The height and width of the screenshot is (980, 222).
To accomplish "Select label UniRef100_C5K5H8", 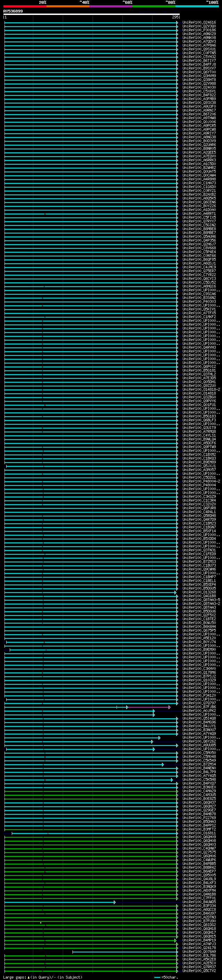I will [199, 779].
